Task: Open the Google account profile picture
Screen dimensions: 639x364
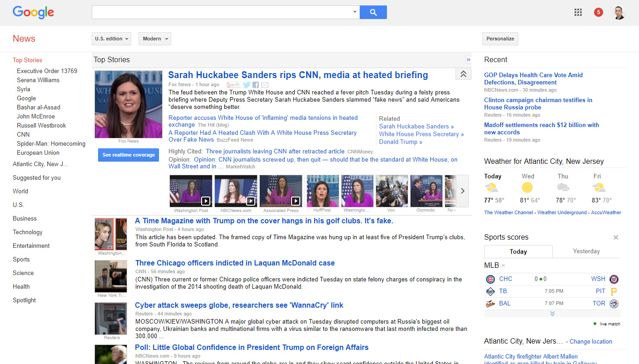Action: [x=619, y=12]
